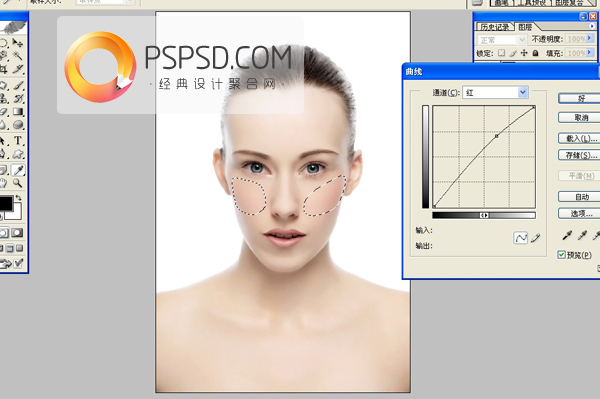Pick the Dodge tool

pos(18,125)
